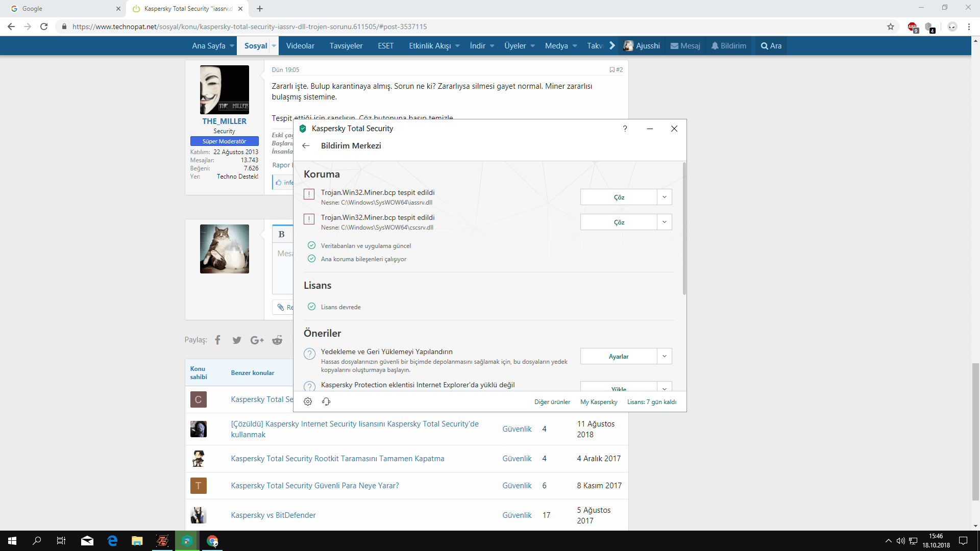
Task: Bookmark this page with star icon
Action: (x=891, y=27)
